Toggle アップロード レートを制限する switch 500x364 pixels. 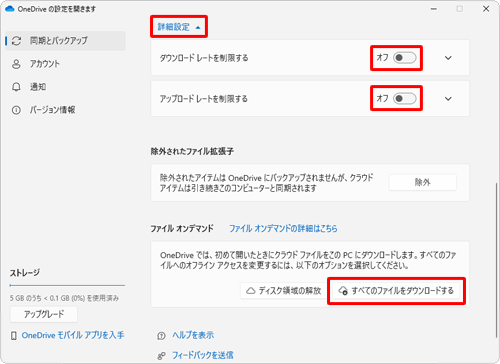pos(405,98)
